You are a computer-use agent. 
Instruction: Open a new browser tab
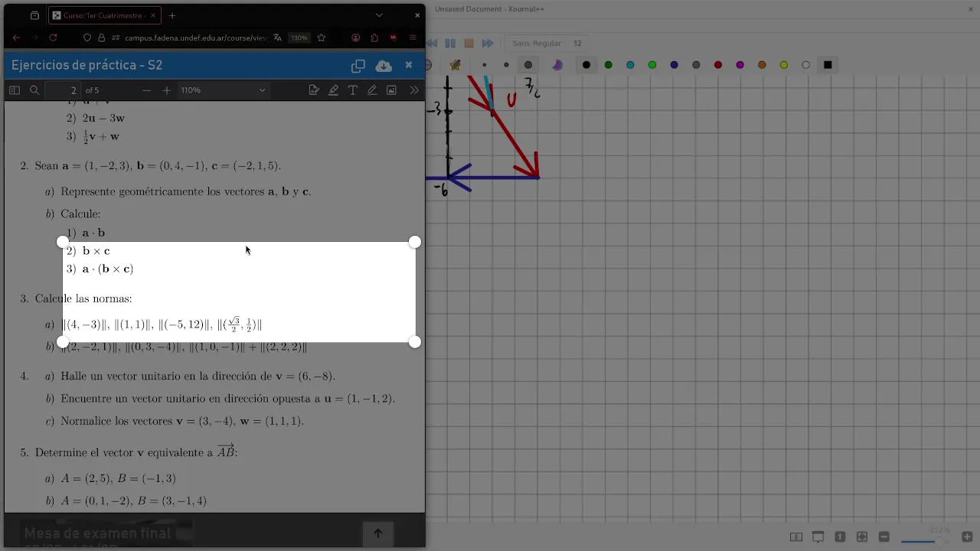click(x=172, y=15)
